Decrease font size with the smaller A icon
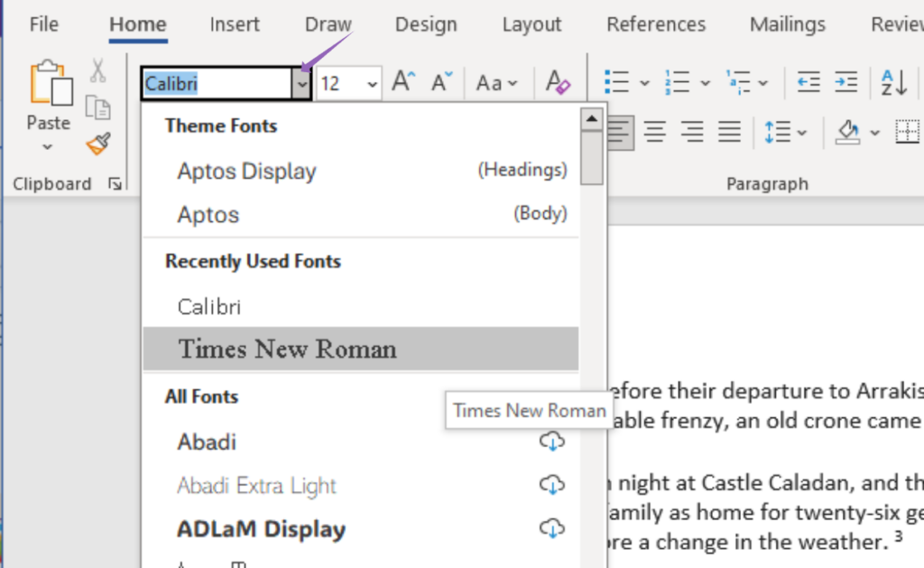This screenshot has width=924, height=568. click(440, 83)
